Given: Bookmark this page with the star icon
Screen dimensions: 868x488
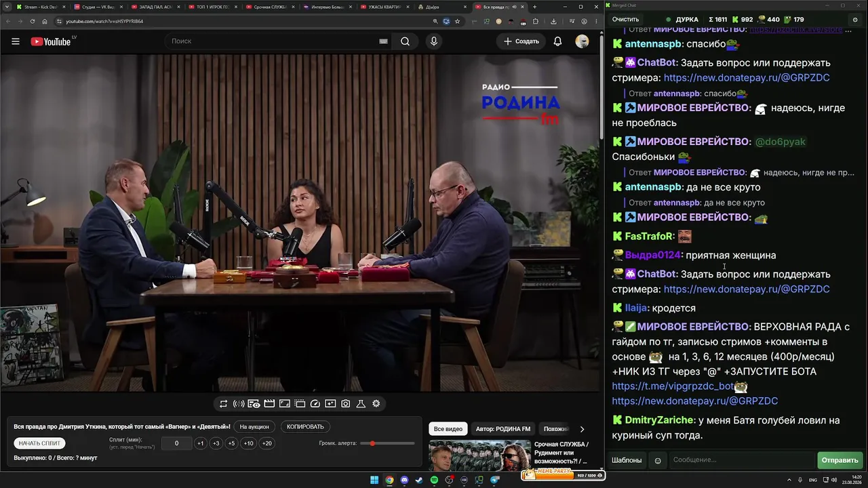Looking at the screenshot, I should tap(458, 21).
